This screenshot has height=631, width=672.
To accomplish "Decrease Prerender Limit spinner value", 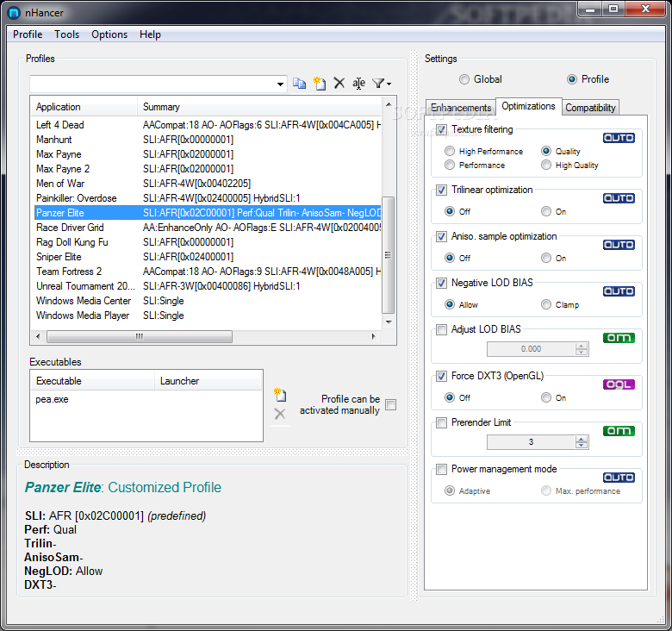I will [x=582, y=445].
